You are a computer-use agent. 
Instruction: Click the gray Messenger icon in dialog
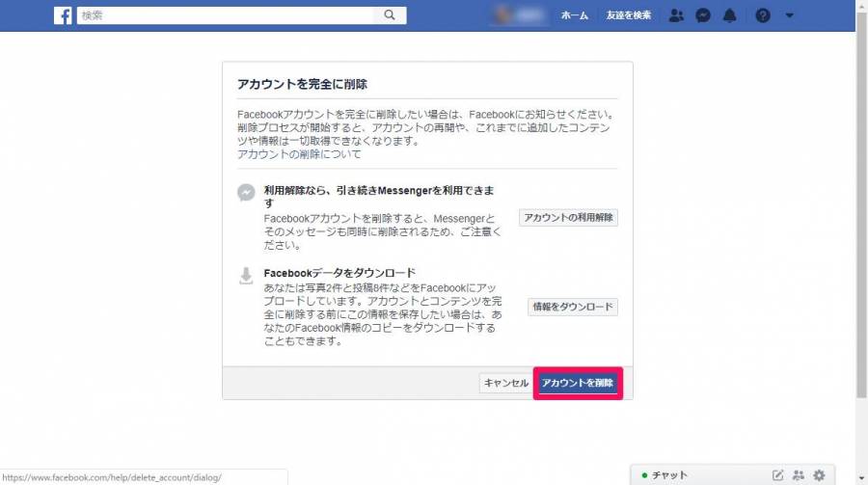click(246, 192)
